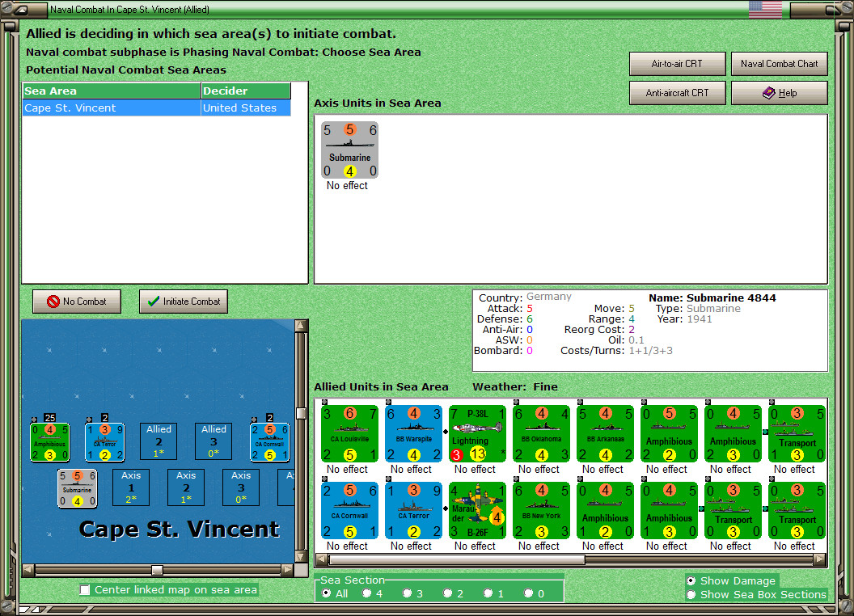Select the CA Cornwall counter in Allied units list
Viewport: 854px width, 616px height.
tap(349, 510)
